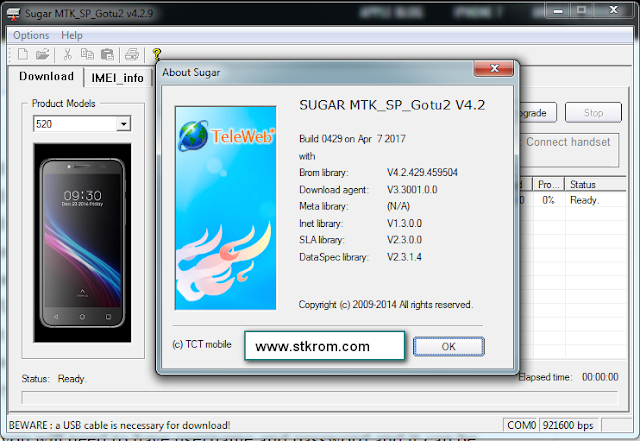Screen dimensions: 640x441
Task: Click the New file toolbar icon
Action: point(23,54)
